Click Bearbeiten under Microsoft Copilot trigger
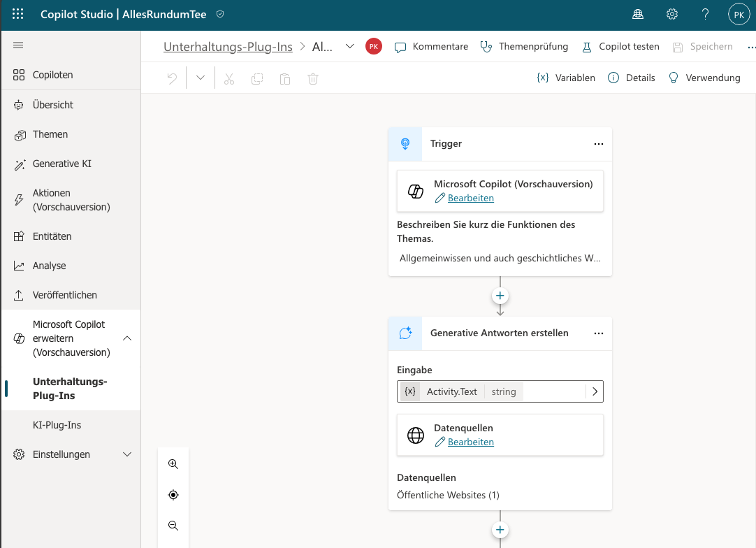The height and width of the screenshot is (548, 756). [x=470, y=199]
